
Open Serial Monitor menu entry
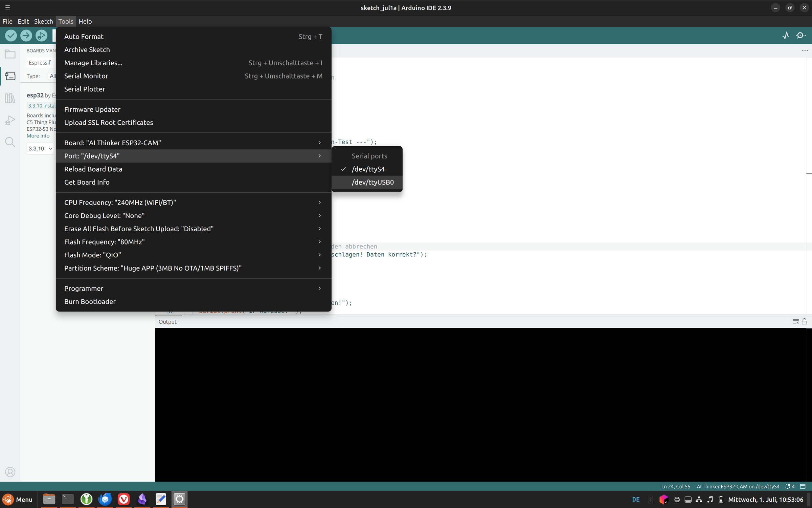pyautogui.click(x=194, y=76)
